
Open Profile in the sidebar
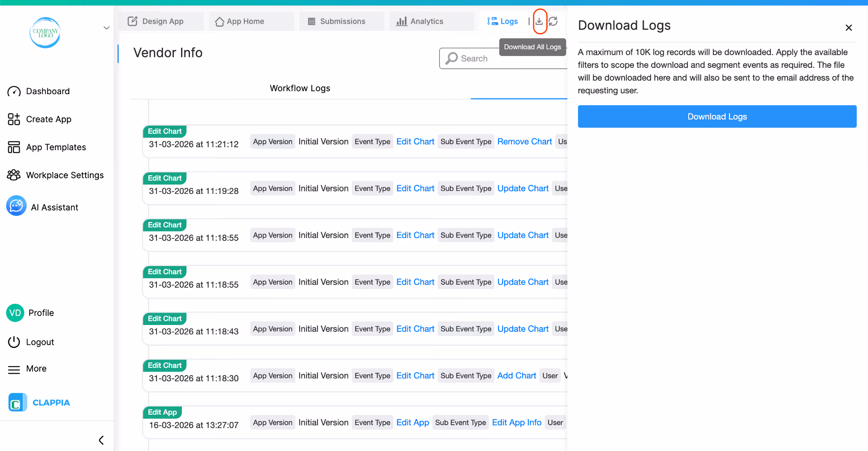[41, 313]
